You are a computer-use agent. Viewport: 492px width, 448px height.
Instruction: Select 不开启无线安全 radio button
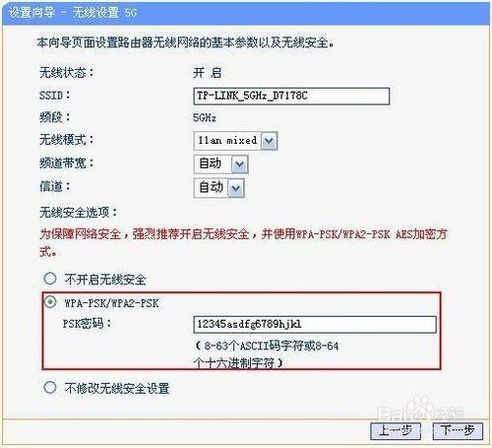tap(50, 279)
